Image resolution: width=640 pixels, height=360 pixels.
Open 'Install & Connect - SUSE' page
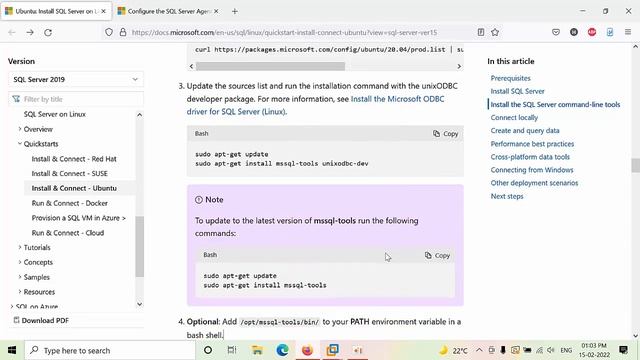[x=70, y=173]
